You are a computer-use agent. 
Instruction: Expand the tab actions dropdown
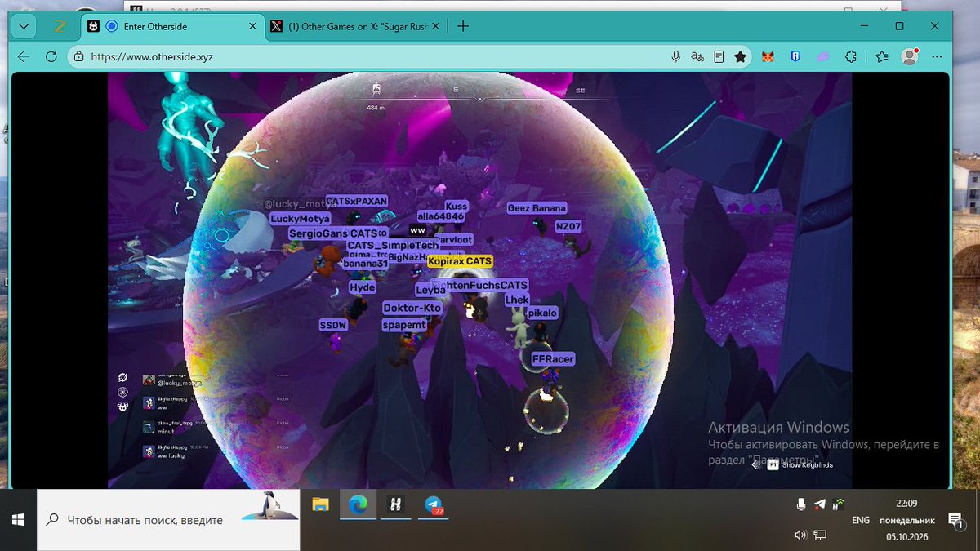[24, 26]
